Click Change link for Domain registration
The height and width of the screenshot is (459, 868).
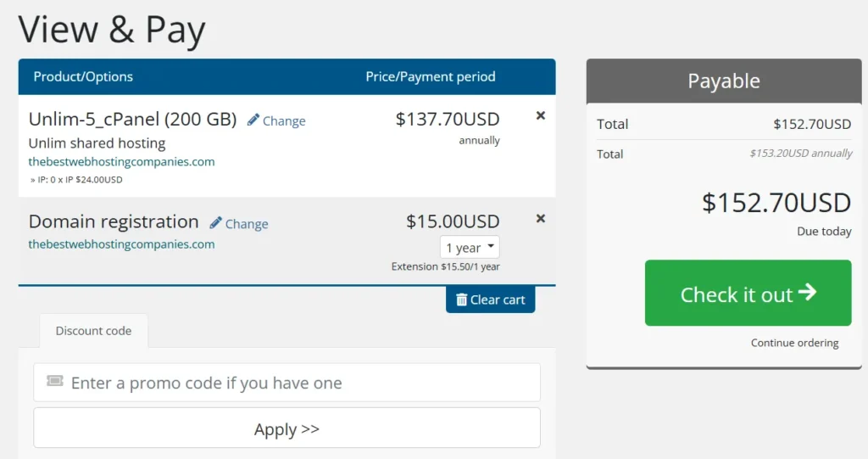[x=247, y=224]
